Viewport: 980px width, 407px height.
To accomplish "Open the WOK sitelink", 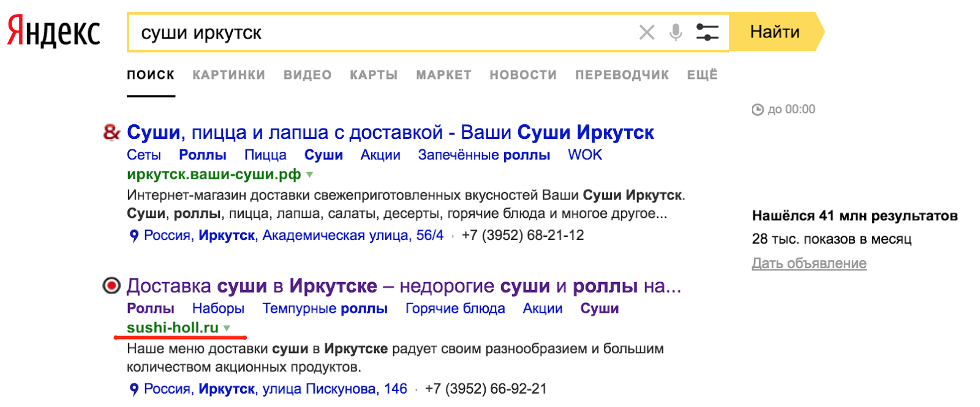I will (585, 155).
